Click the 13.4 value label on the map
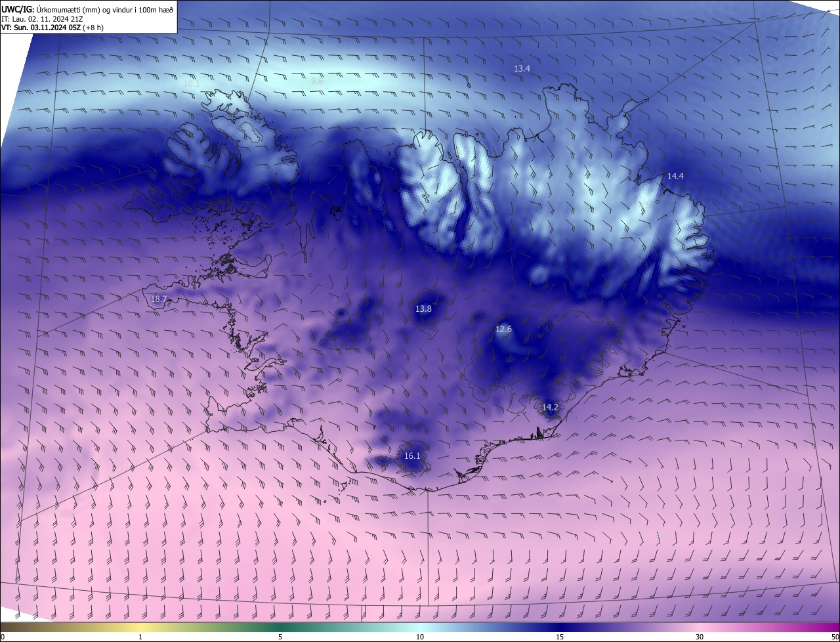This screenshot has width=840, height=642. [x=522, y=68]
